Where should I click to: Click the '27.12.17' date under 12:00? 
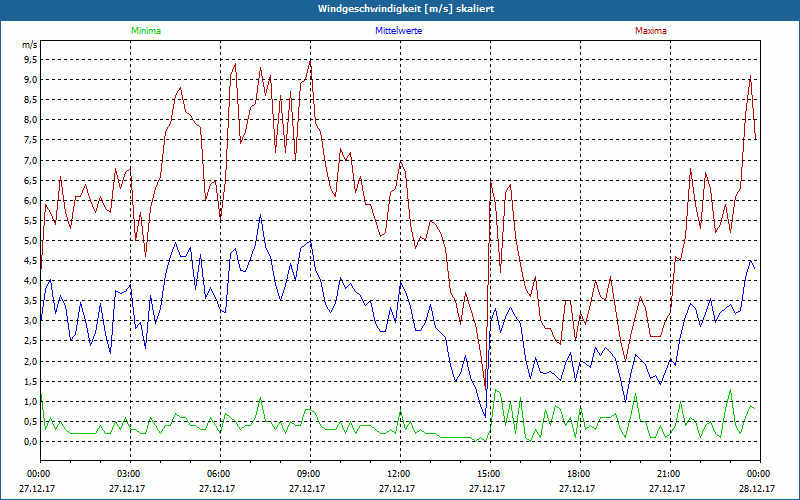(x=397, y=488)
